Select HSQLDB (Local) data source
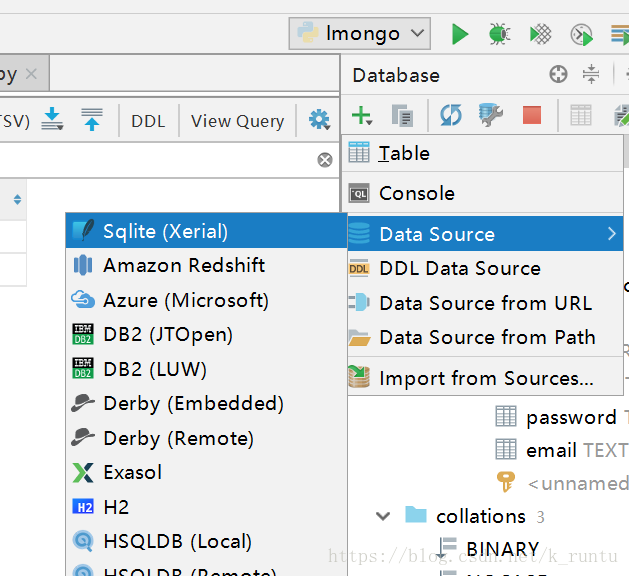This screenshot has height=576, width=629. (207, 541)
